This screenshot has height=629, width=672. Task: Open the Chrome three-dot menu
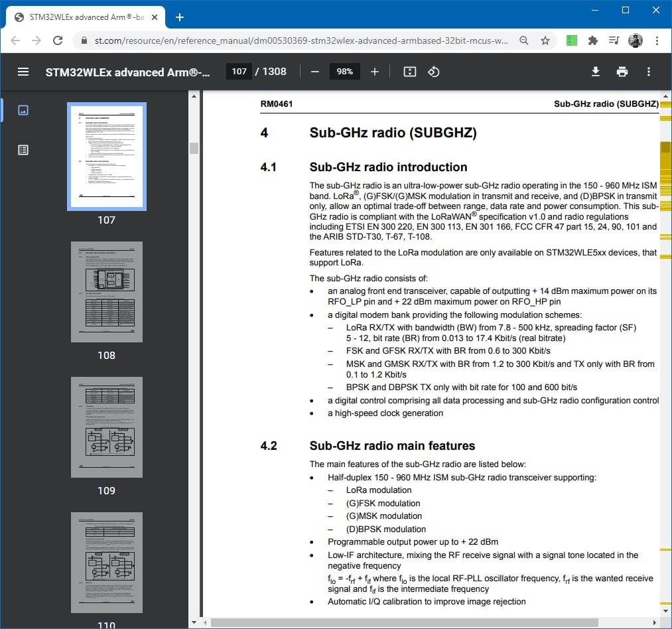(657, 40)
